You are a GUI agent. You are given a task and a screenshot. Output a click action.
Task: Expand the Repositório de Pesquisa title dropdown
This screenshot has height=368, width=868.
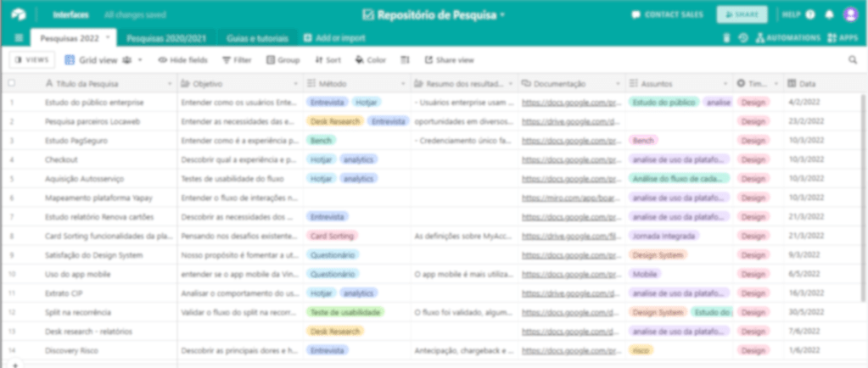tap(502, 14)
